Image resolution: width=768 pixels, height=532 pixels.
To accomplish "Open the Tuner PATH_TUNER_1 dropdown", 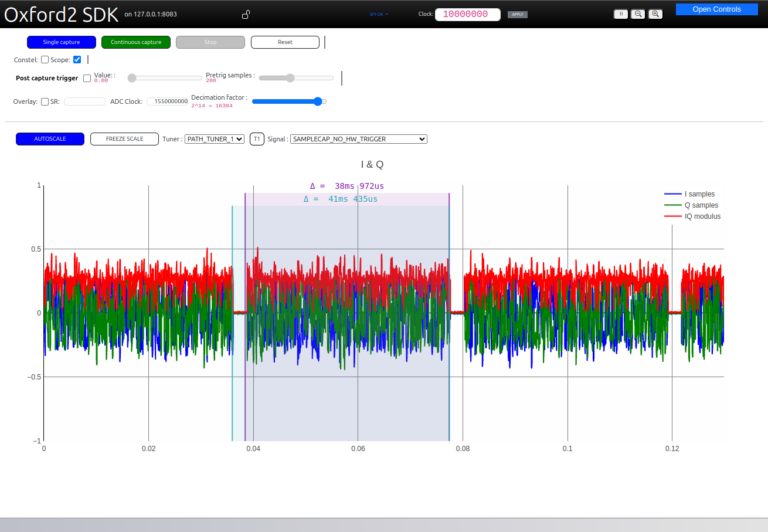I will 215,139.
